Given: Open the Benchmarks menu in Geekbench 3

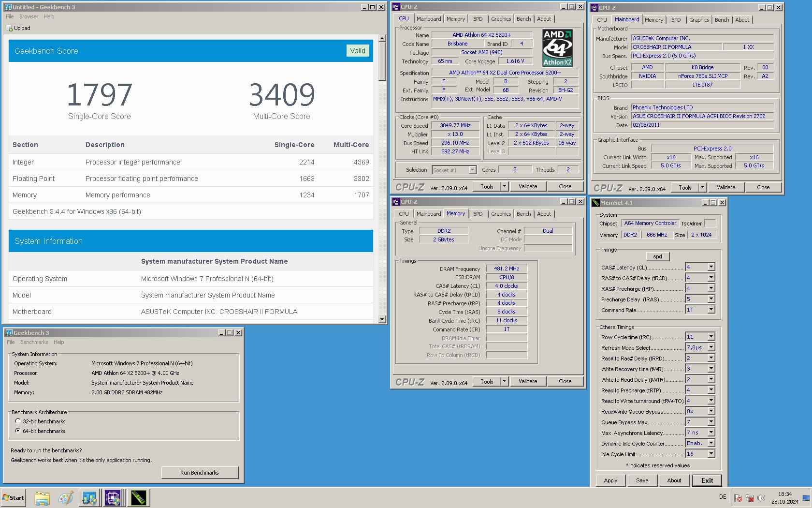Looking at the screenshot, I should point(34,342).
